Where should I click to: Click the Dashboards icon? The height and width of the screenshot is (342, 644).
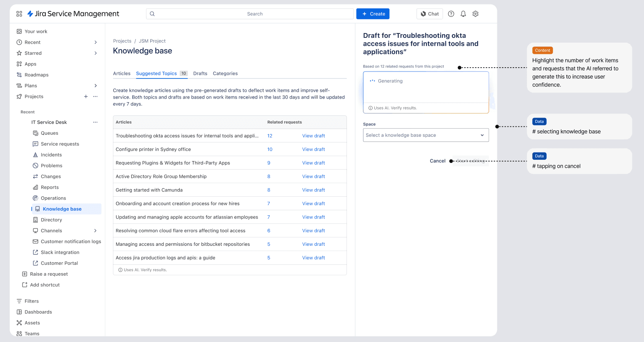(x=19, y=312)
